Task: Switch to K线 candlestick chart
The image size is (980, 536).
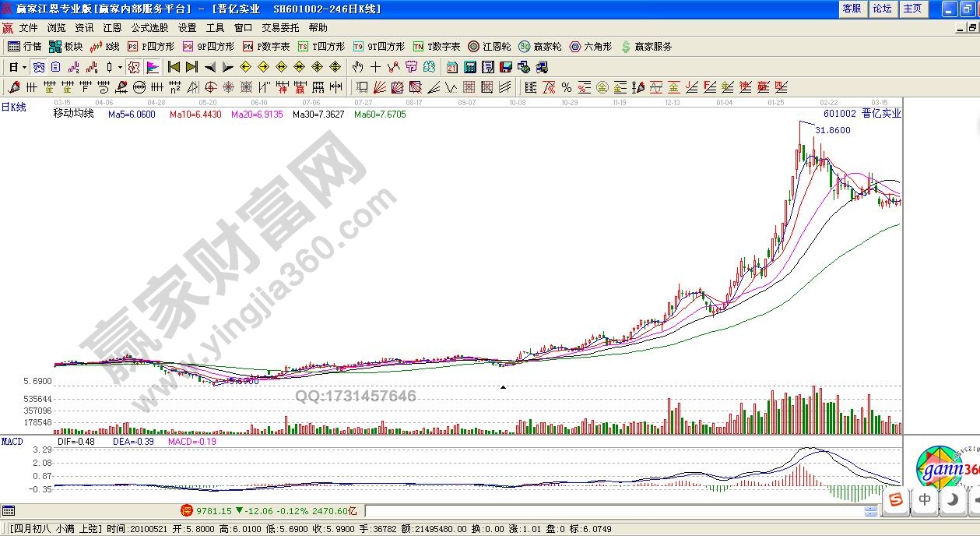Action: [x=105, y=47]
